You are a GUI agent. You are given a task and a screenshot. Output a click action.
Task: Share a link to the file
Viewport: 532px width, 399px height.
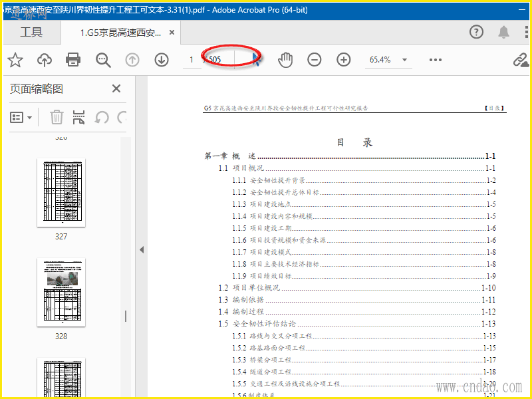click(521, 60)
